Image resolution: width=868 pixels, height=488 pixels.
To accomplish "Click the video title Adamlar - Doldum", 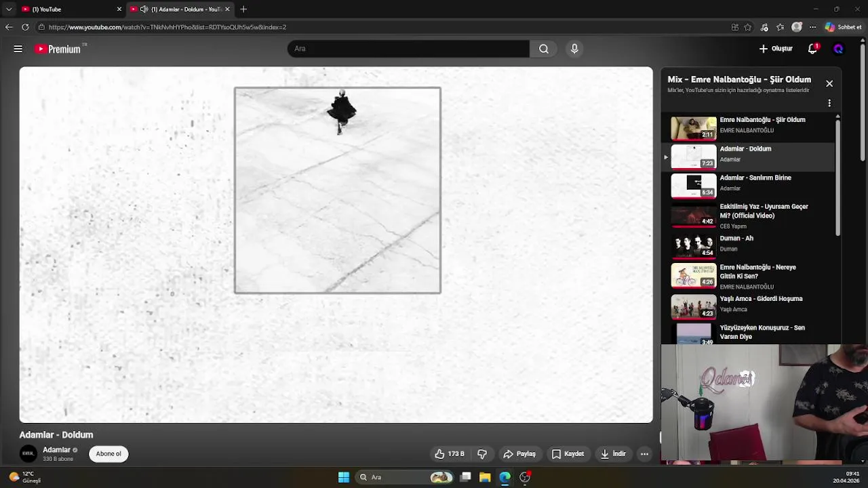I will point(56,434).
